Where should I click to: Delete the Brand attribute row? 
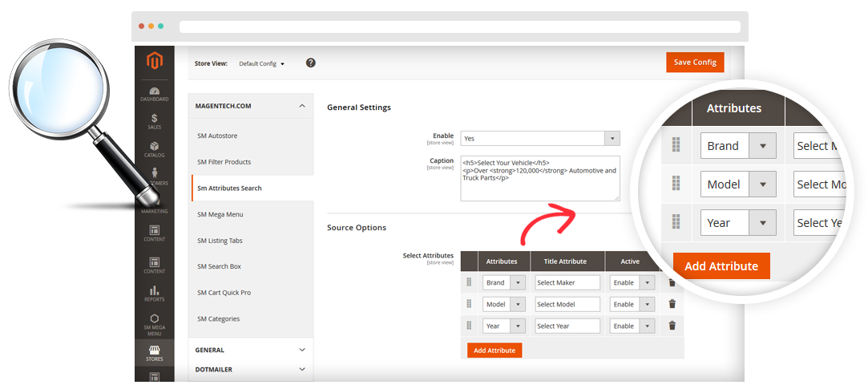672,282
